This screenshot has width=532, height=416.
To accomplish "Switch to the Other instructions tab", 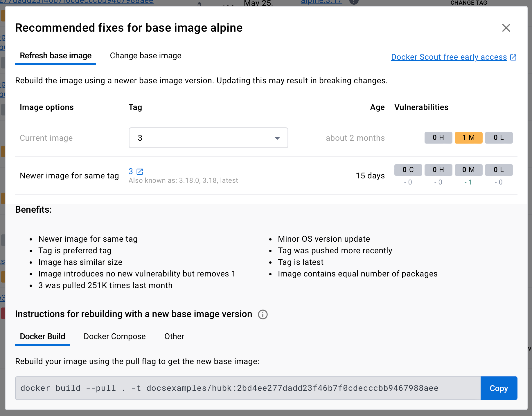I will click(x=174, y=337).
